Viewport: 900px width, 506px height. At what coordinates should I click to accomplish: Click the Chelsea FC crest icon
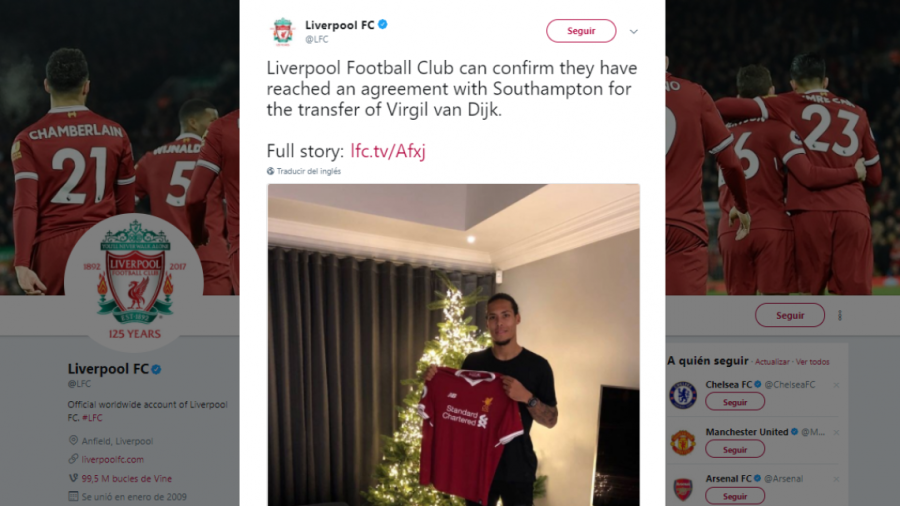click(682, 394)
